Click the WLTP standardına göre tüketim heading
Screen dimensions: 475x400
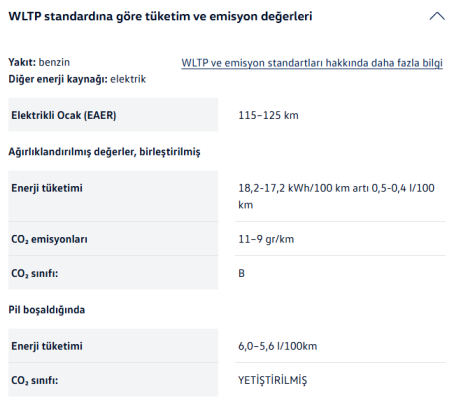click(160, 16)
